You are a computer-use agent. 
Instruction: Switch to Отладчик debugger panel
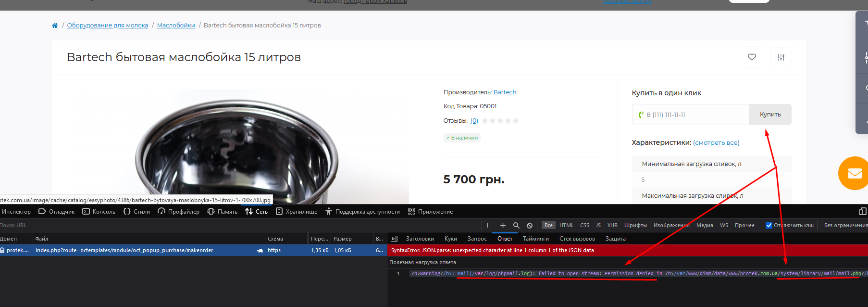57,212
